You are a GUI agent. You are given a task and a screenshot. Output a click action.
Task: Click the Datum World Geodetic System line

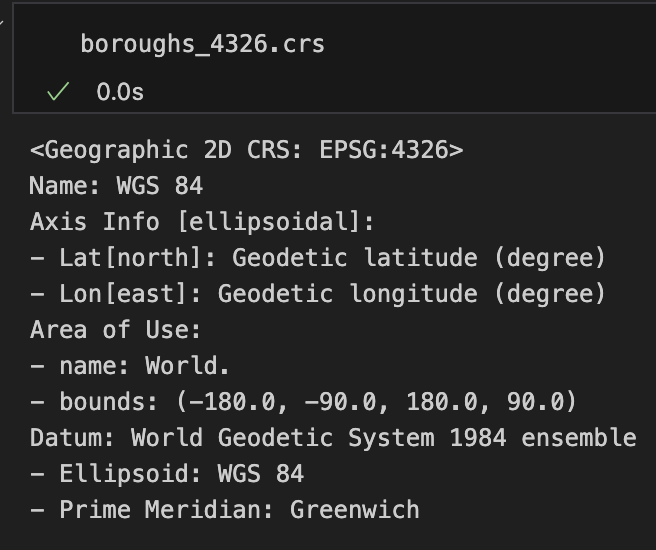tap(333, 438)
